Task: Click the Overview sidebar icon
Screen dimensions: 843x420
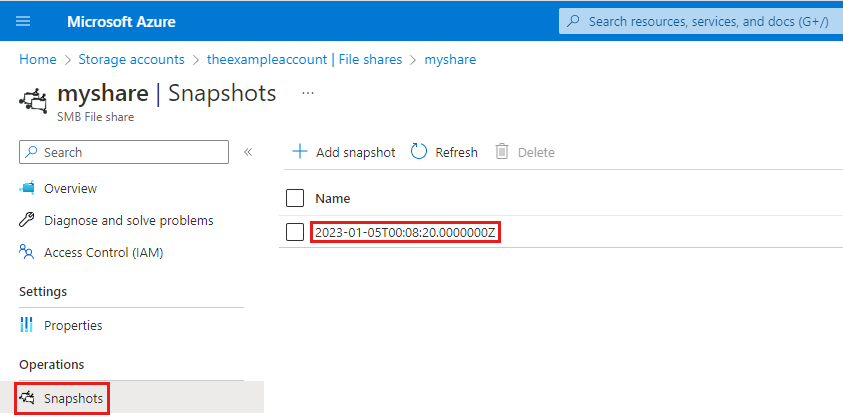Action: click(x=27, y=188)
